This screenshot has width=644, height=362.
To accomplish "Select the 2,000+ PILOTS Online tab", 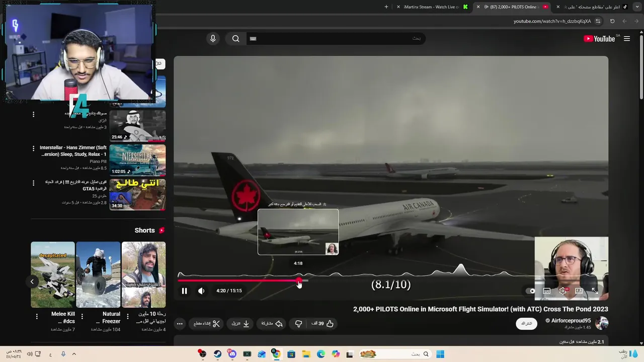I will coord(512,7).
